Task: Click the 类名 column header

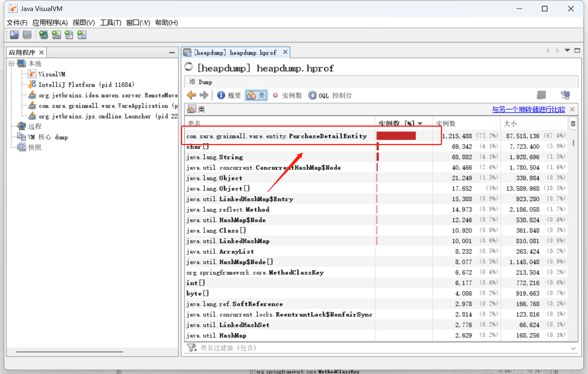Action: (280, 123)
